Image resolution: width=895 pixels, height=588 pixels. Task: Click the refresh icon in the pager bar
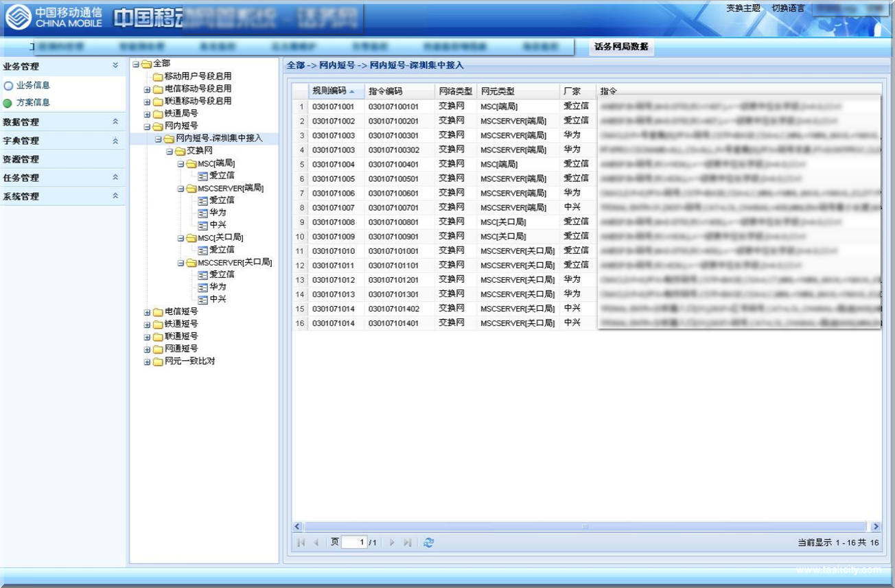(x=428, y=543)
